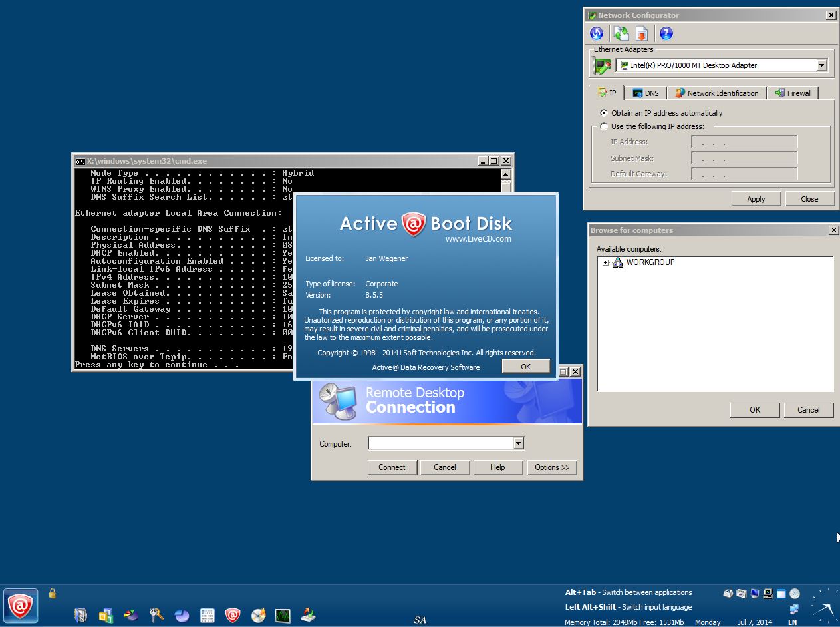This screenshot has width=840, height=627.
Task: Click the EN input language indicator
Action: point(792,622)
